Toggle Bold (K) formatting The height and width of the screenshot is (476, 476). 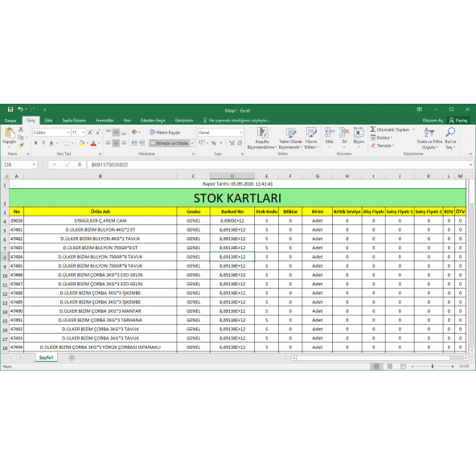[x=36, y=143]
